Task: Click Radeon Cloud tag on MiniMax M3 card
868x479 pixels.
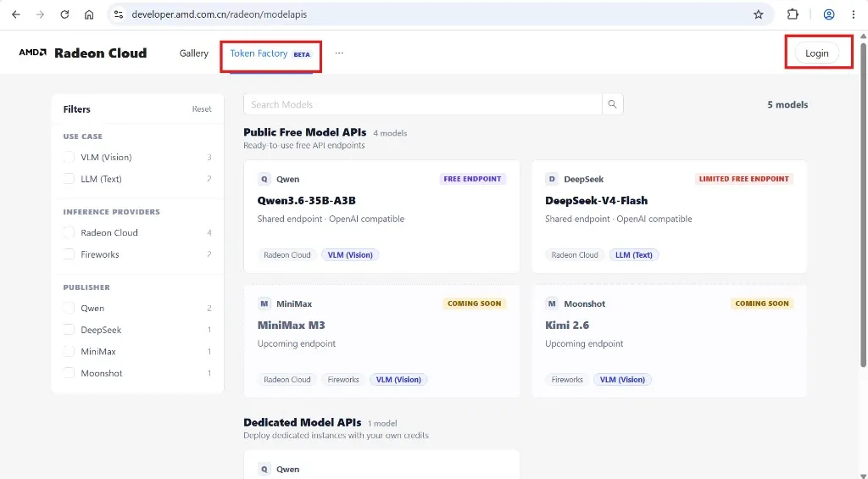Action: click(287, 379)
